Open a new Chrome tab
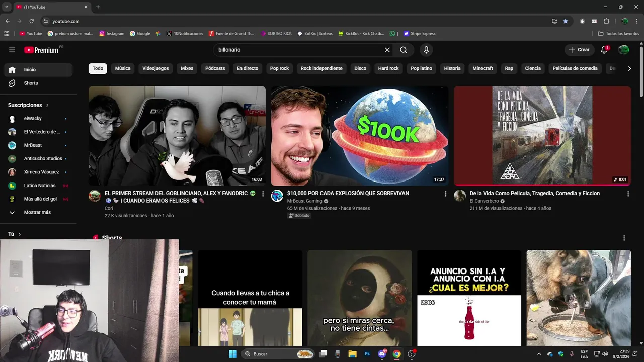This screenshot has height=362, width=644. click(x=98, y=7)
